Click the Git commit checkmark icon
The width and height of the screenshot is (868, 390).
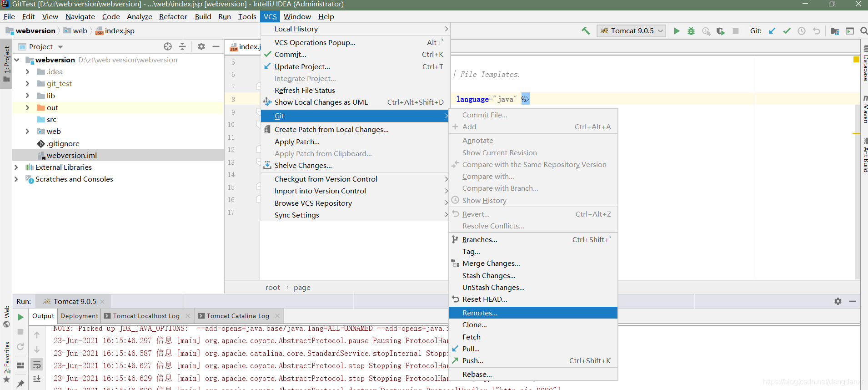click(x=787, y=31)
